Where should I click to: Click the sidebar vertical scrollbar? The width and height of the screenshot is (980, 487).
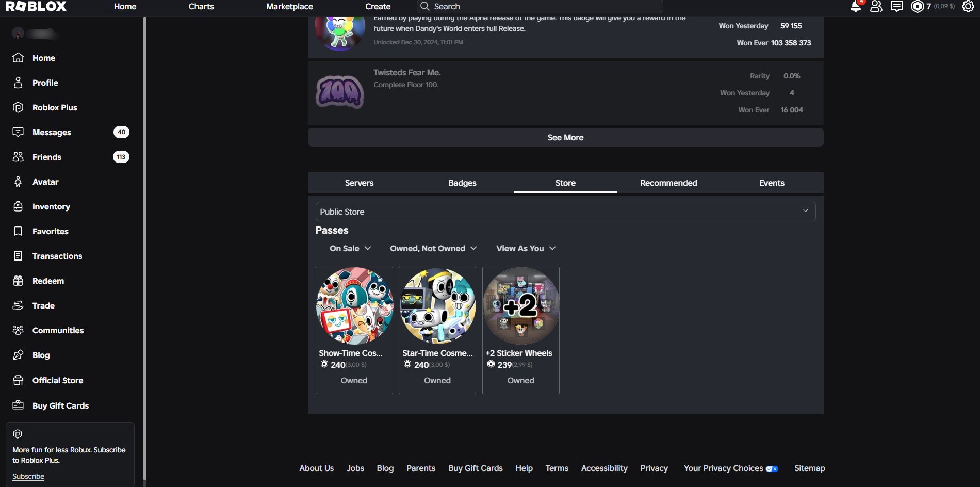tap(145, 248)
